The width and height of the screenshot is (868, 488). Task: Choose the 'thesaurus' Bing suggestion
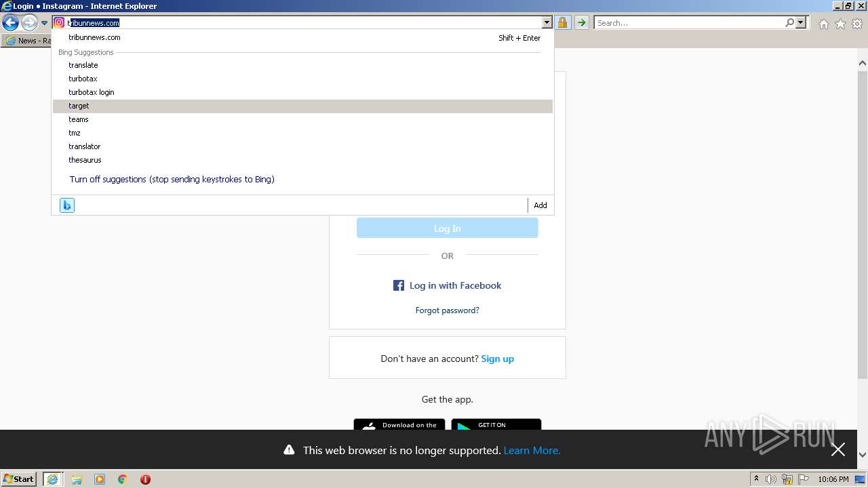coord(302,160)
